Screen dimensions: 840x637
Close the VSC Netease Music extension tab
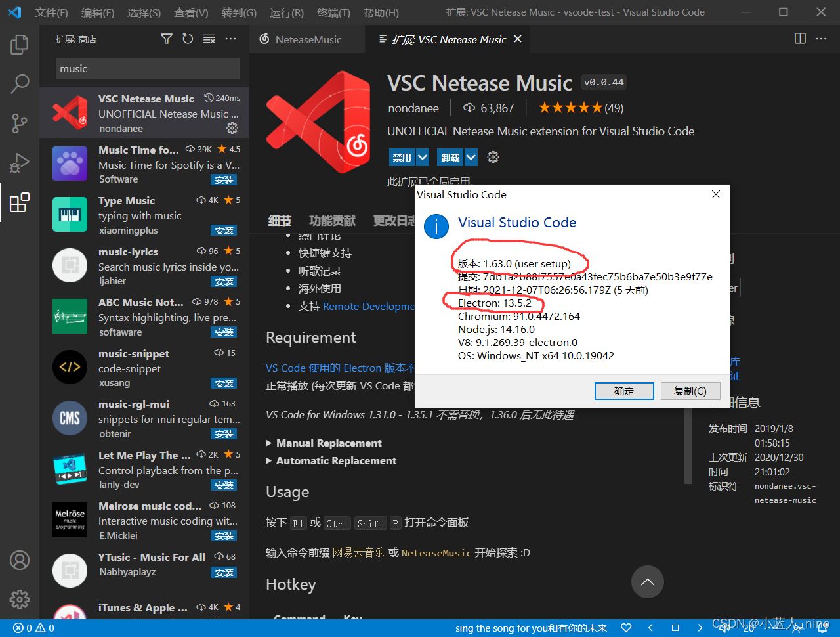pyautogui.click(x=518, y=39)
